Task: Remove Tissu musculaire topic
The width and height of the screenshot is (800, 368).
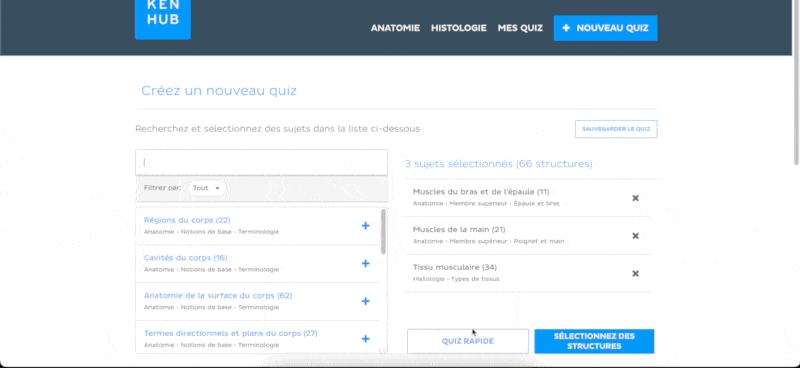Action: pyautogui.click(x=635, y=274)
